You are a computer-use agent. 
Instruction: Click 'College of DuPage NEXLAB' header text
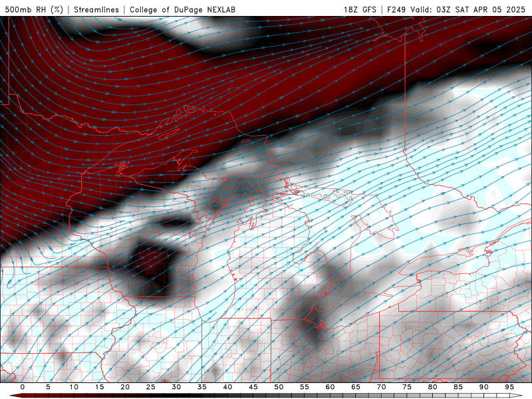tap(182, 9)
